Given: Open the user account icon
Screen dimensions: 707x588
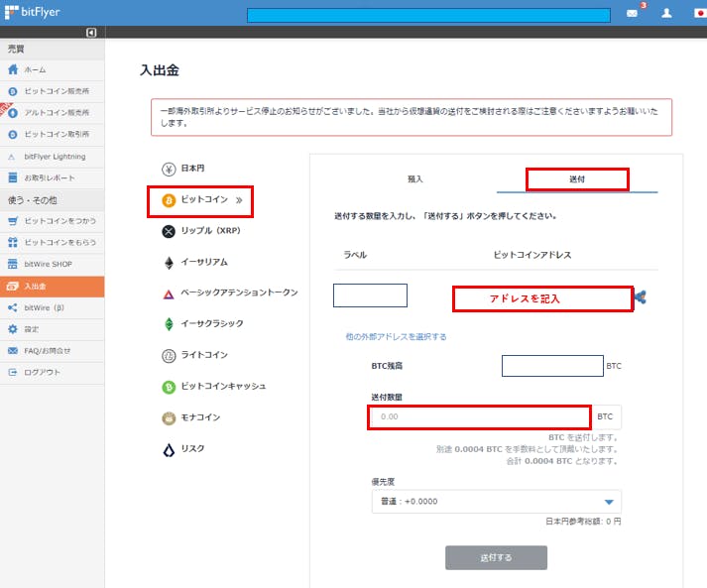Looking at the screenshot, I should 666,13.
